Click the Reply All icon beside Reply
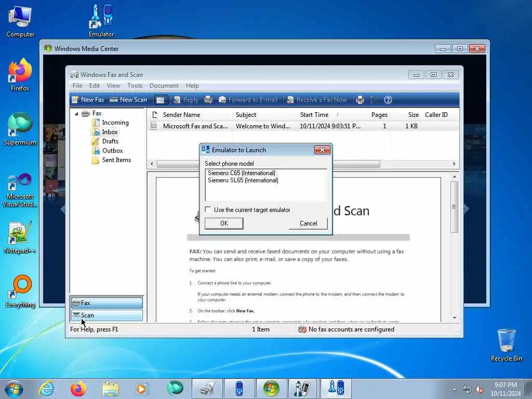 (208, 100)
